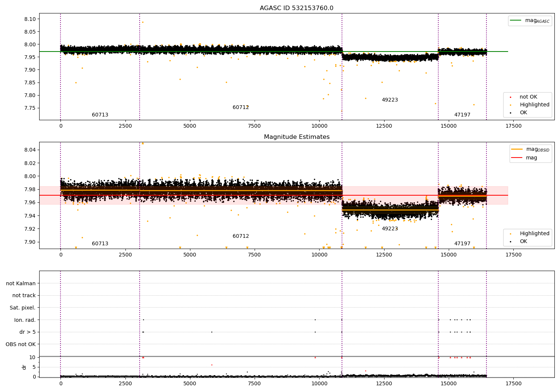Click the title "AGASC ID 532153760.0"
Image resolution: width=560 pixels, height=392 pixels.
[296, 8]
